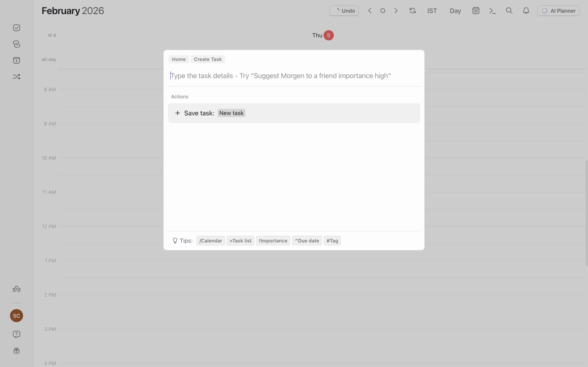Screen dimensions: 588x367
Task: Open the task widget icon in the sidebar
Action: [16, 60]
